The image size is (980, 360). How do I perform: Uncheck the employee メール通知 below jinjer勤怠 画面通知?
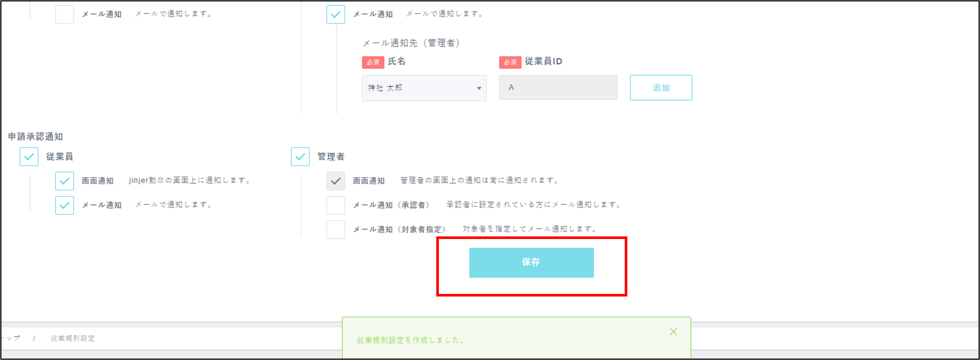click(65, 205)
